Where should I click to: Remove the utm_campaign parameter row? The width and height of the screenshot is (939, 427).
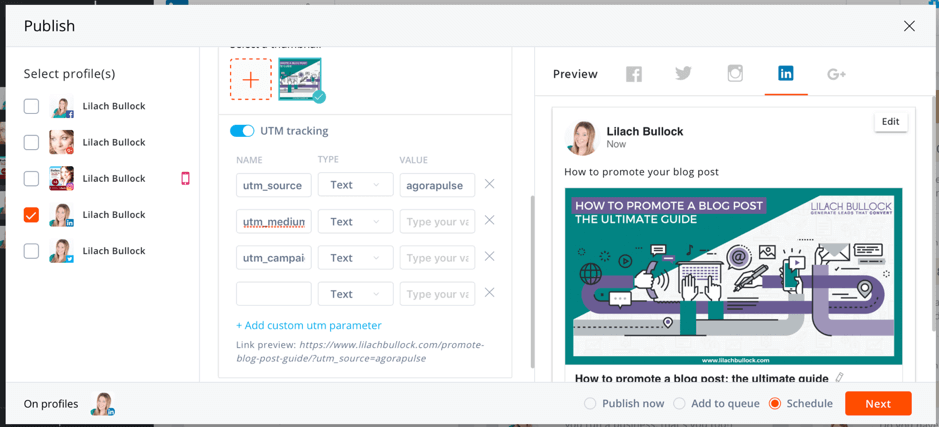[x=489, y=257]
